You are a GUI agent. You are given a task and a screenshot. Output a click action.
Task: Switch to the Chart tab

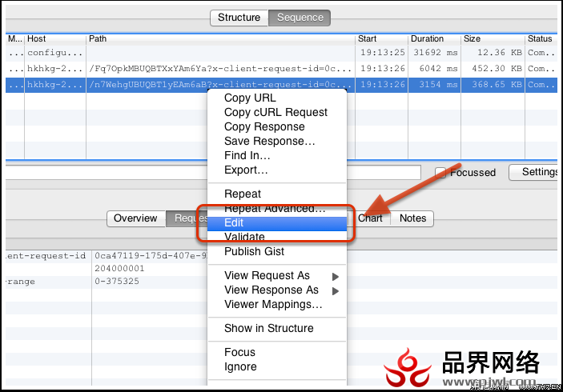pyautogui.click(x=370, y=218)
